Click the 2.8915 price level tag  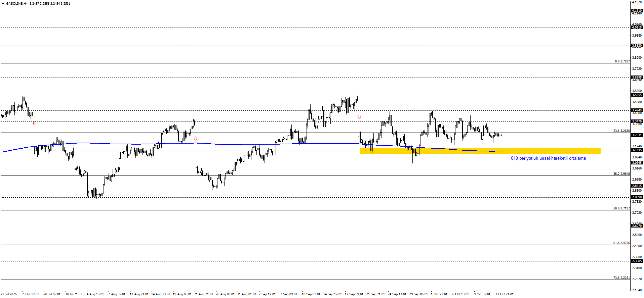click(x=637, y=186)
